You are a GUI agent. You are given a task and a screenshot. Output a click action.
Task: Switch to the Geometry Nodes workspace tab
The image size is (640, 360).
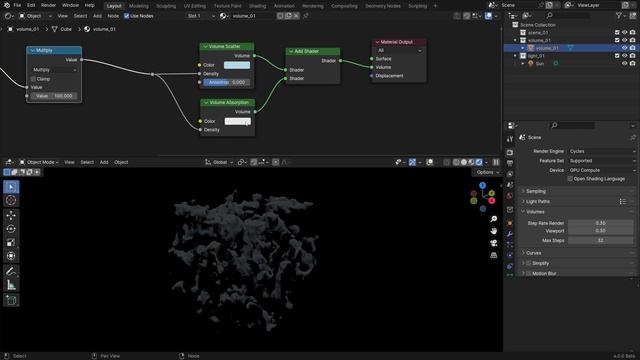click(383, 6)
